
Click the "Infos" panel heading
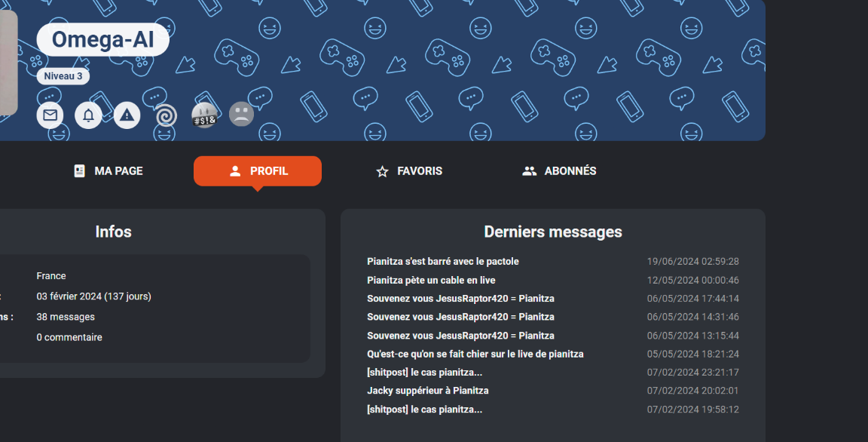pyautogui.click(x=114, y=232)
